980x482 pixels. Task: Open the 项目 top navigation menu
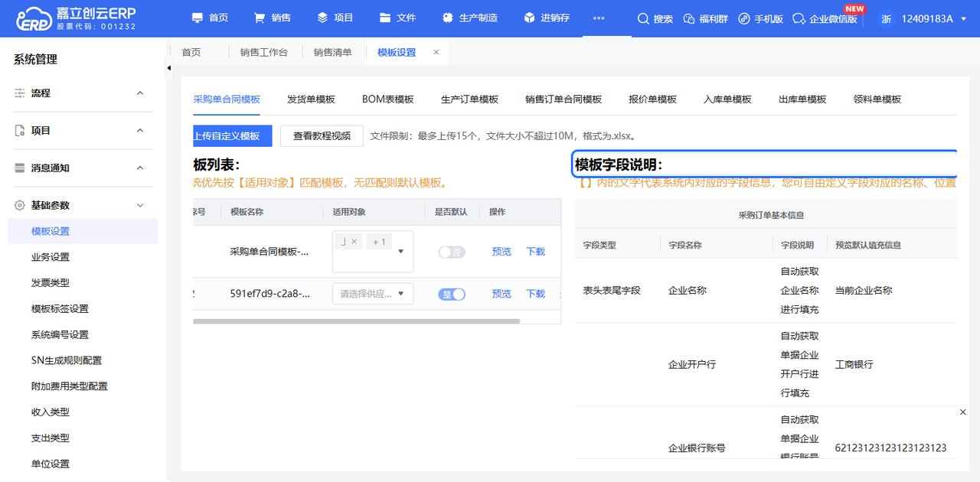(x=335, y=18)
